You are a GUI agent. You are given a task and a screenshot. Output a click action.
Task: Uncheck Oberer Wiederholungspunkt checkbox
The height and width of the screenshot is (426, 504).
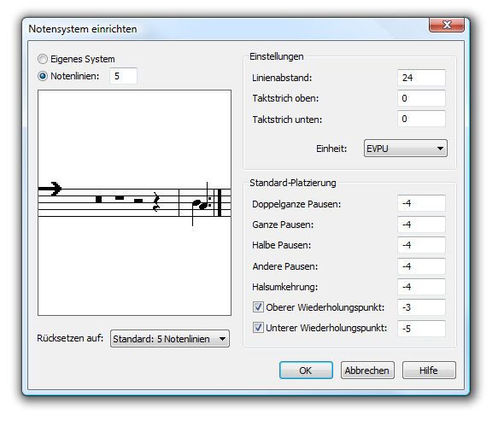click(258, 307)
